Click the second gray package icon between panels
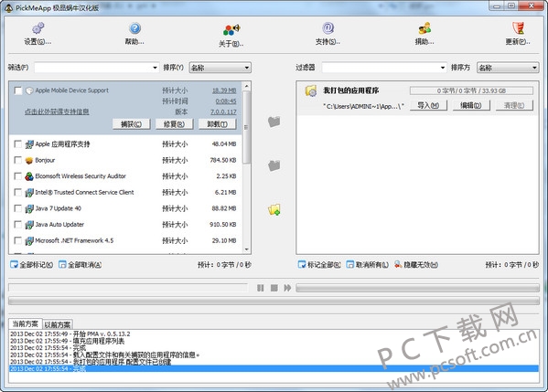The width and height of the screenshot is (548, 392). pyautogui.click(x=274, y=165)
